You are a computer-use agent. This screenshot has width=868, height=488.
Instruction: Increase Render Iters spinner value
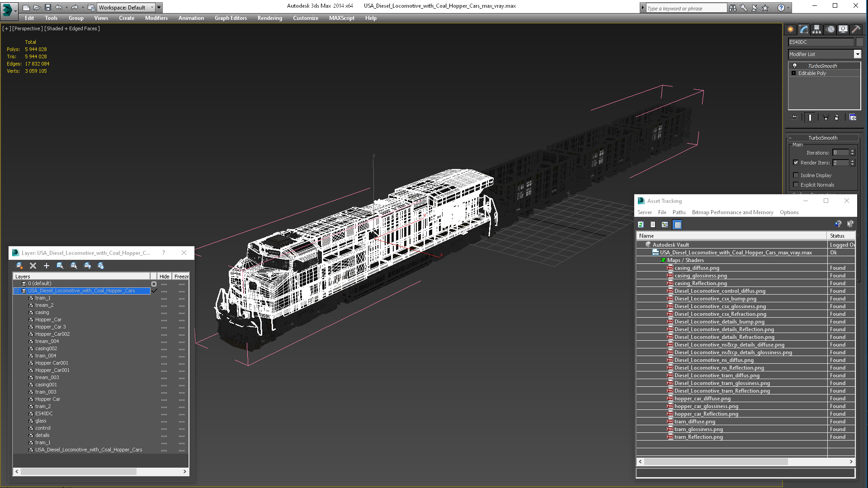(853, 161)
